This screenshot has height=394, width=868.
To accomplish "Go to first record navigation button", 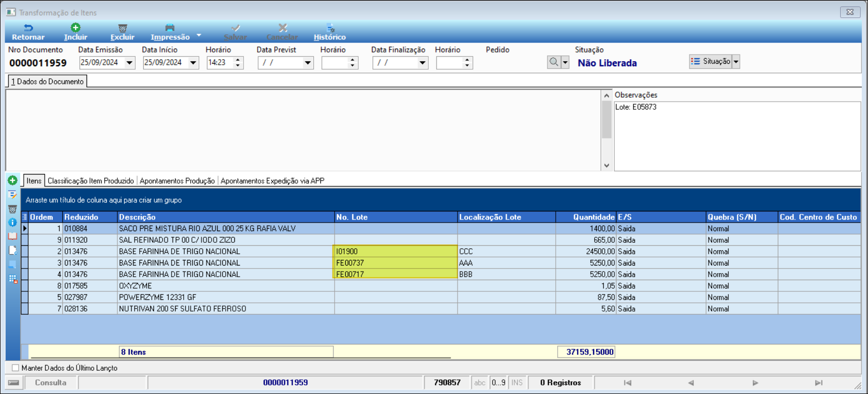I will coord(628,383).
